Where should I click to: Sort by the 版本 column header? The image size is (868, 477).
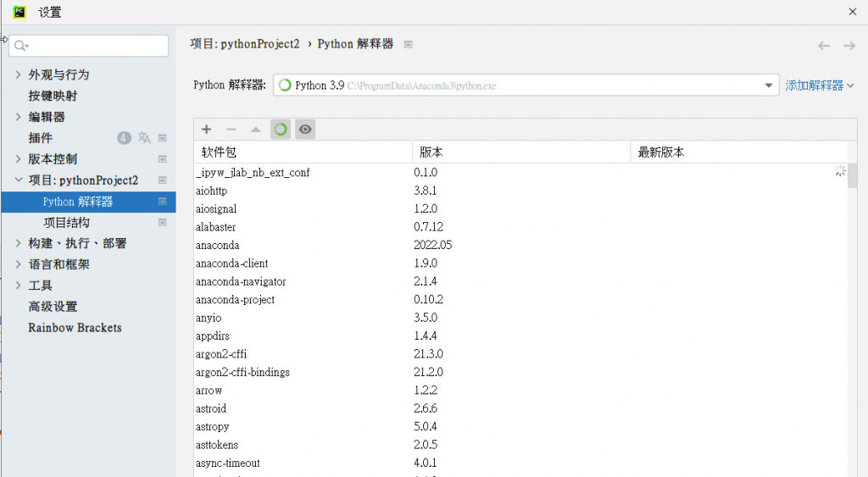(x=521, y=153)
